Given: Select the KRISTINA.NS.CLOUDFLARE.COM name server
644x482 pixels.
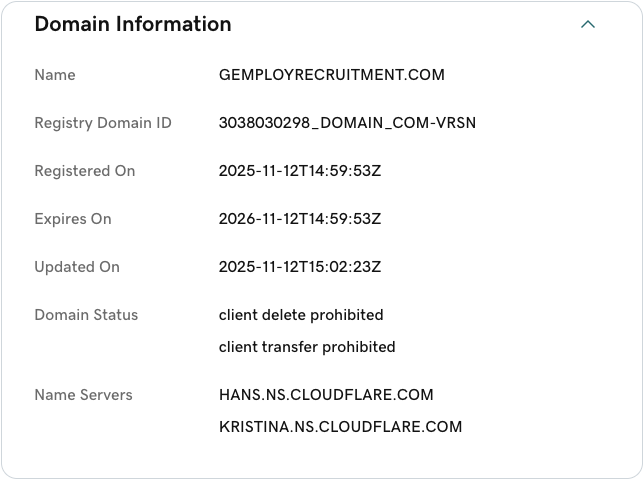Looking at the screenshot, I should (340, 427).
